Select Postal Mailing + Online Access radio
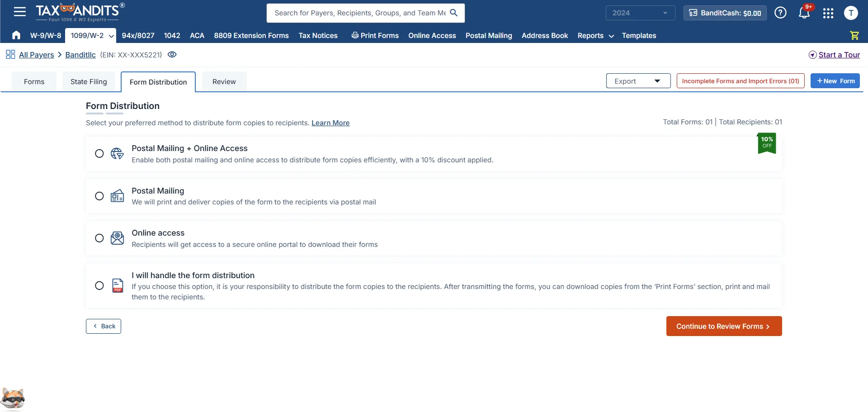The height and width of the screenshot is (412, 868). click(99, 153)
